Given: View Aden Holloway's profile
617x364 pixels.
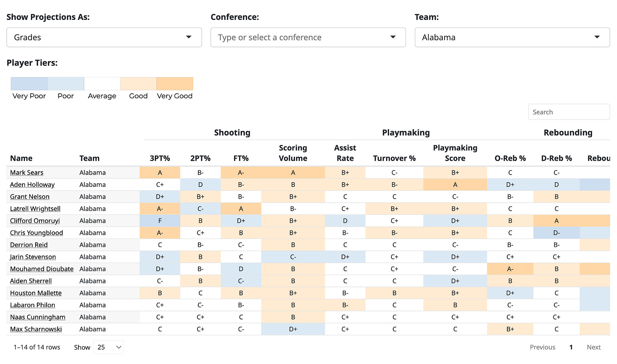Looking at the screenshot, I should (x=32, y=184).
